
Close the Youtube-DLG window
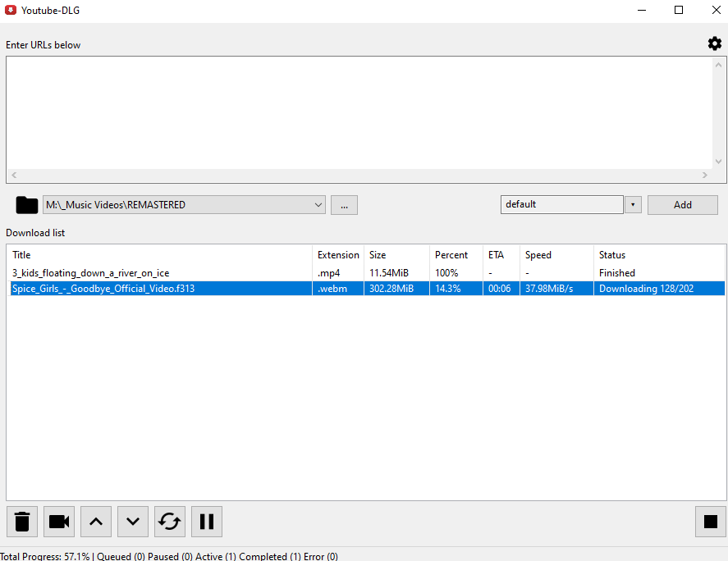pyautogui.click(x=717, y=10)
